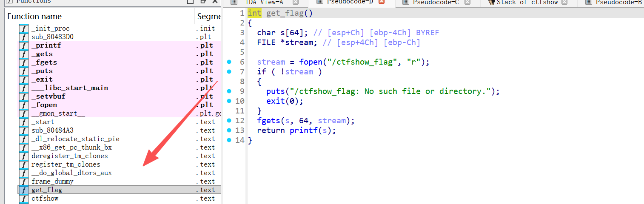This screenshot has height=204, width=644.
Task: Click the function icon beside _fgets
Action: pos(23,62)
